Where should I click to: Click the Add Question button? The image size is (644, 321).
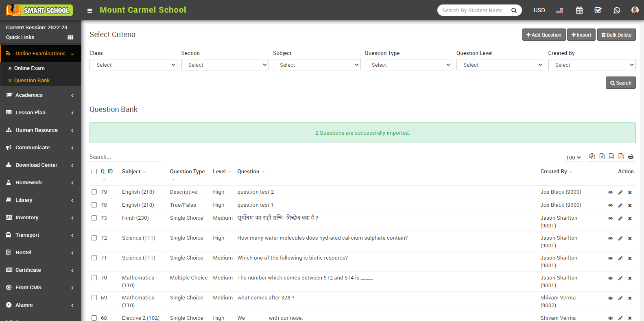pos(544,35)
